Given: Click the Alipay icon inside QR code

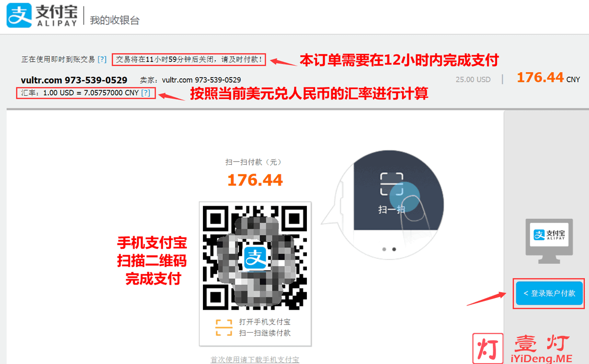Looking at the screenshot, I should coord(255,258).
